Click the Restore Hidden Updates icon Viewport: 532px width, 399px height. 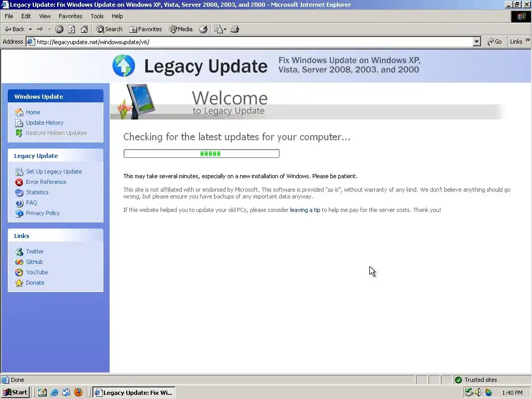click(19, 134)
